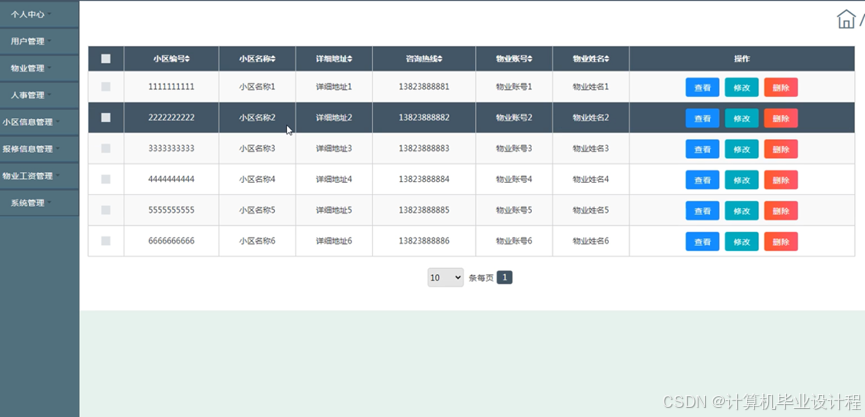Expand 人事管理 sidebar menu
Screen dimensions: 865x417
[39, 95]
